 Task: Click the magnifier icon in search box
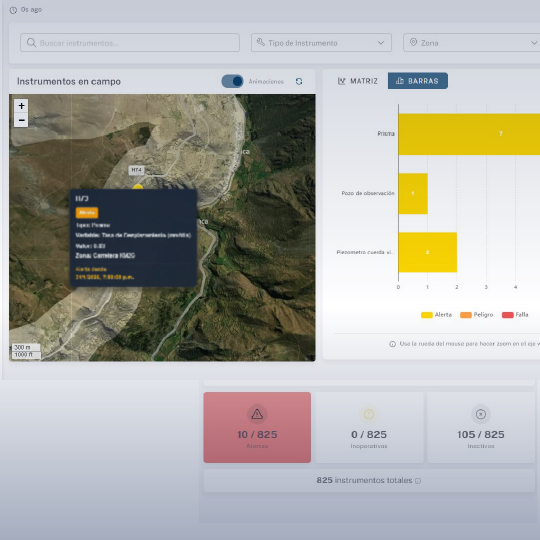point(31,43)
